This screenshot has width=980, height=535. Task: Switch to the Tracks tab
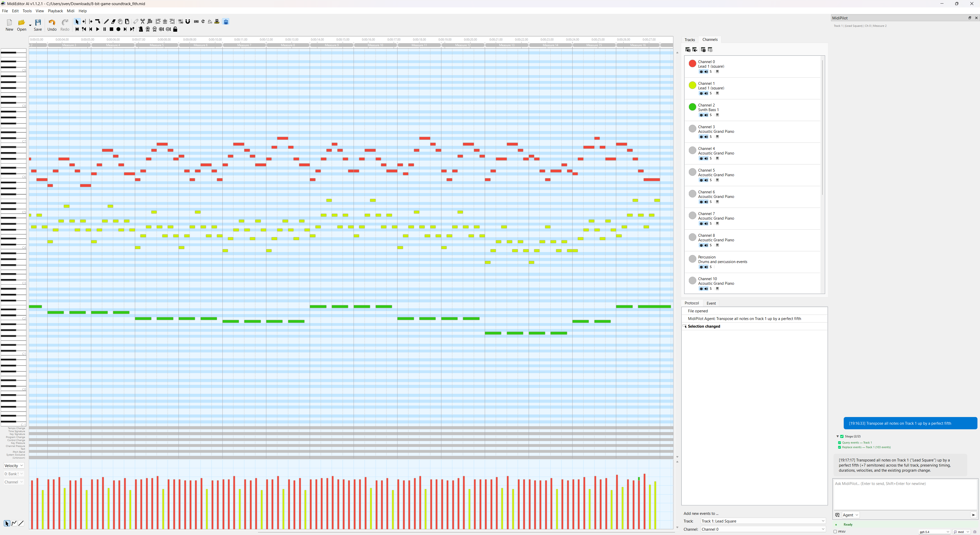[x=689, y=40]
